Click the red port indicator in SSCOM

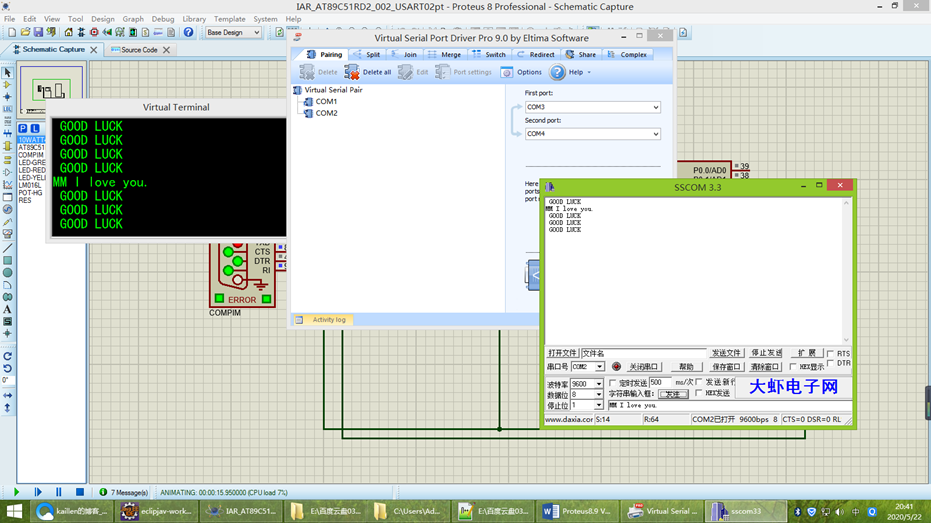click(x=616, y=367)
